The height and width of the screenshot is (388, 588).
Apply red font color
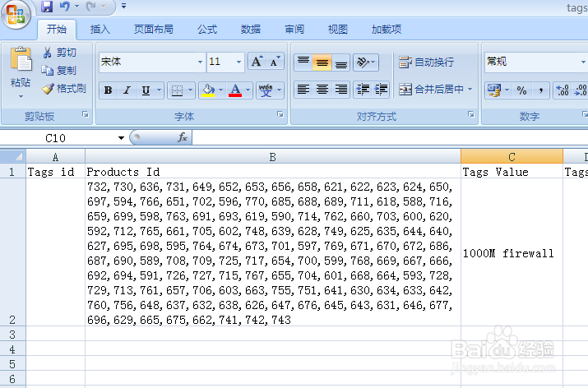235,90
